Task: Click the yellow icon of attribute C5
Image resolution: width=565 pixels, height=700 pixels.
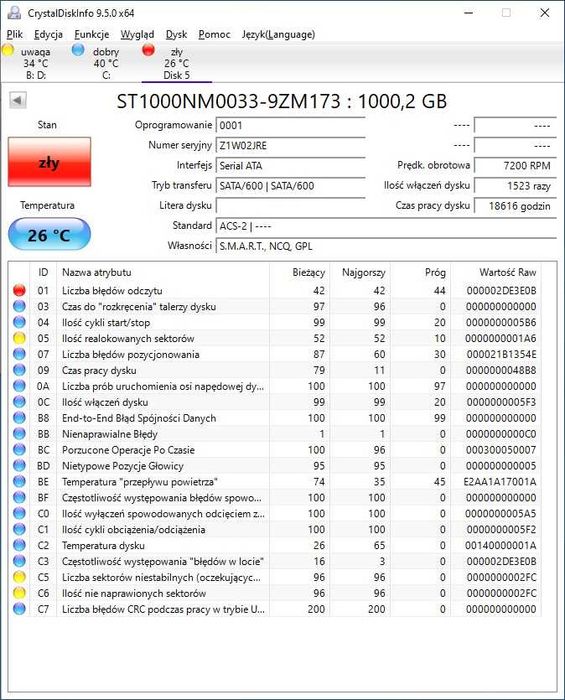Action: coord(19,577)
